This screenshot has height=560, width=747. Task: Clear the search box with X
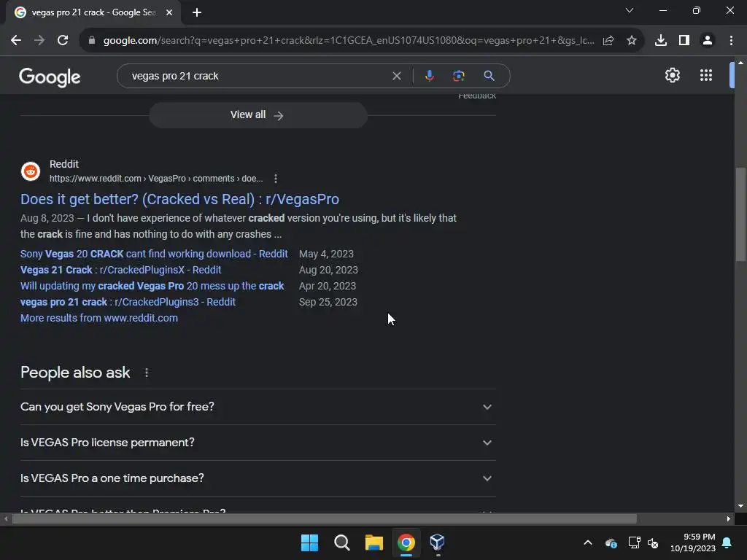(396, 76)
